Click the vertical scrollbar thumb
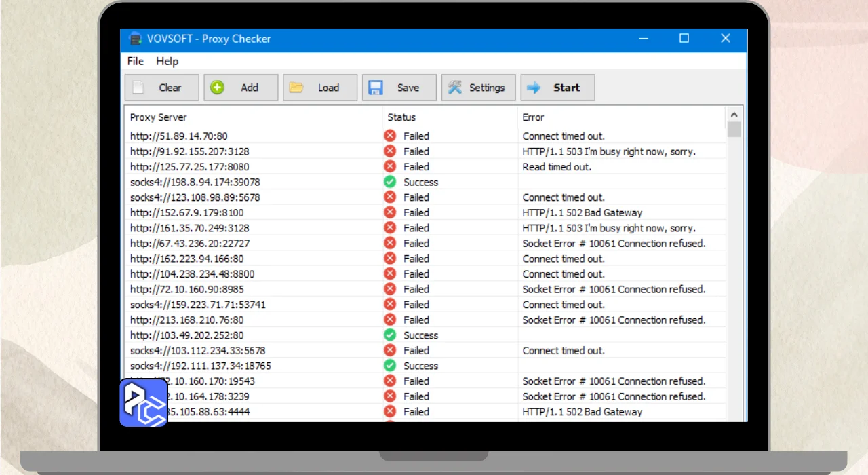Screen dimensions: 868x475 tap(734, 130)
